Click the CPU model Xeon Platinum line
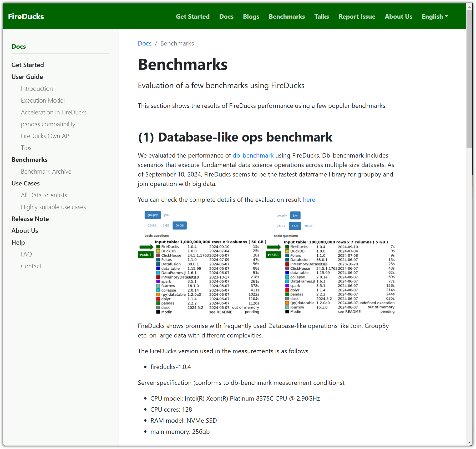476x449 pixels. 235,398
